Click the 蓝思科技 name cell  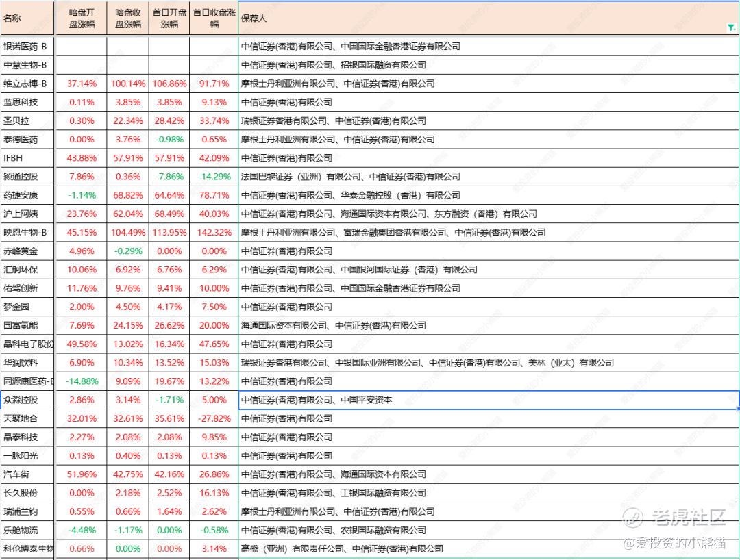pos(27,102)
